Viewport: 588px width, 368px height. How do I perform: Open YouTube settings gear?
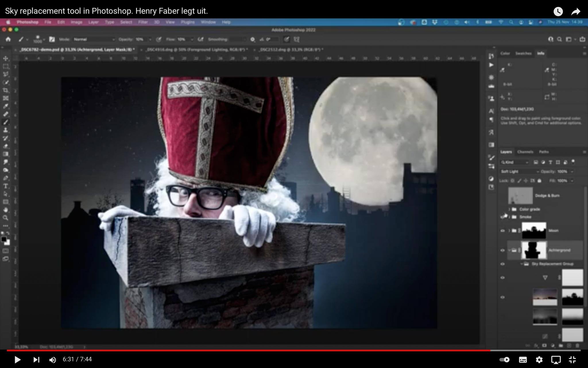[539, 359]
